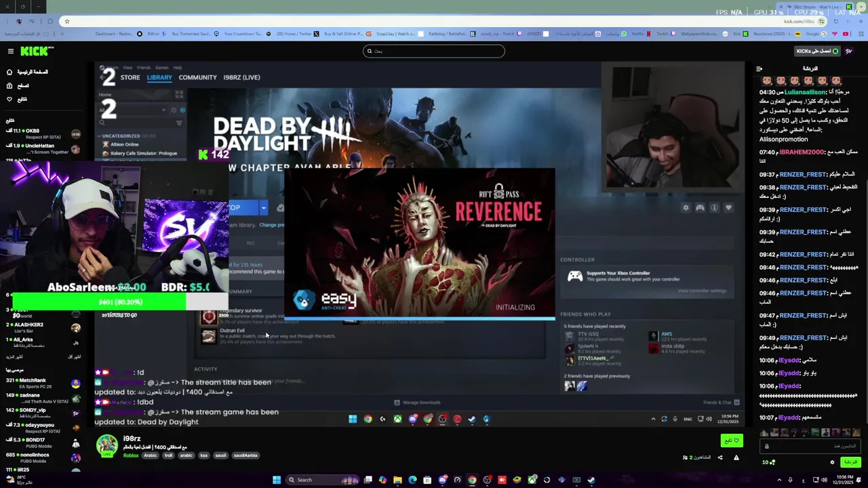Open user avatar menu in Kick header
The width and height of the screenshot is (868, 488).
[x=849, y=51]
